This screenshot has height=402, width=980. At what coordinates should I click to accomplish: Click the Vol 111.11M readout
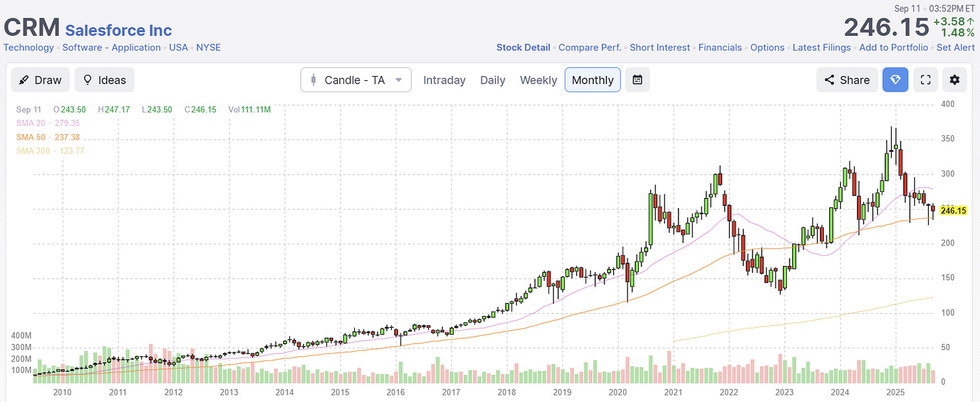pyautogui.click(x=249, y=109)
